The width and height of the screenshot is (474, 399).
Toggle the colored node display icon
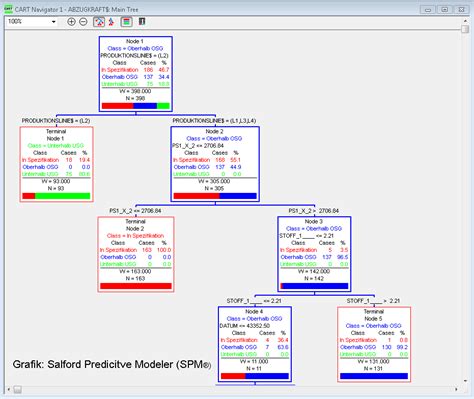[126, 22]
